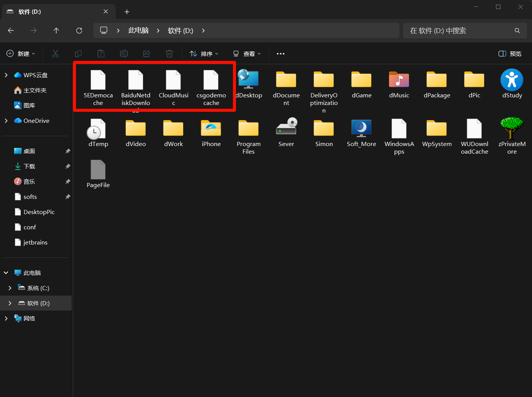Select the dGame folder
The image size is (532, 397).
click(x=361, y=84)
